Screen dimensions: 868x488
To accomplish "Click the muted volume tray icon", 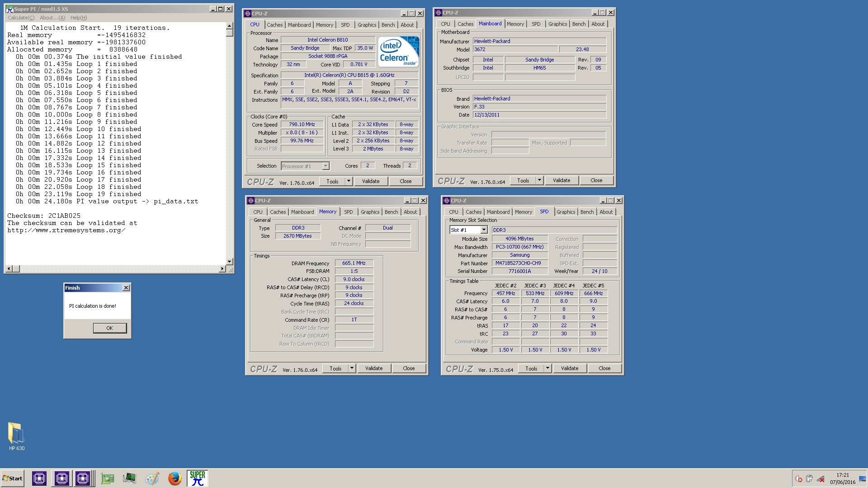I will (x=799, y=479).
